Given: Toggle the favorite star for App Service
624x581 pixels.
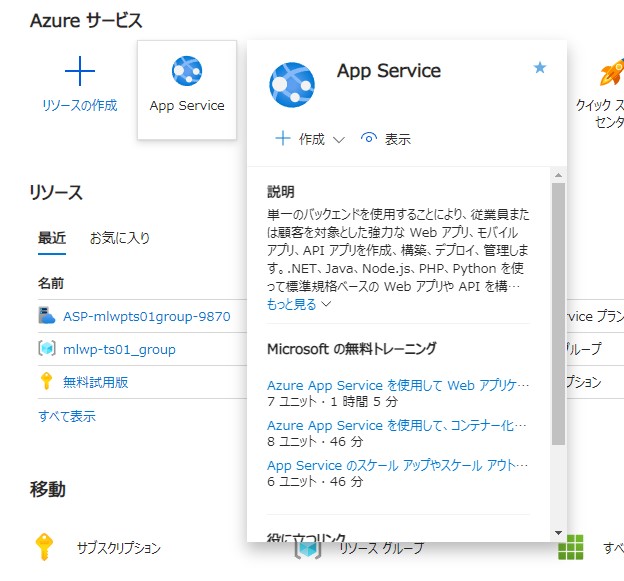Looking at the screenshot, I should pos(540,68).
